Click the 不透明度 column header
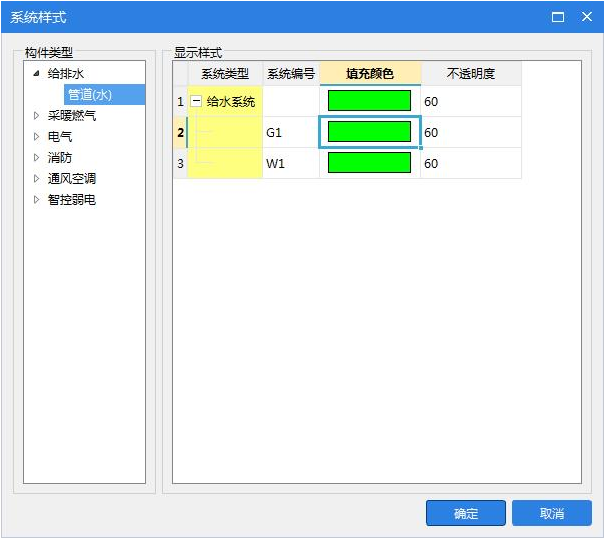Image resolution: width=605 pixels, height=539 pixels. click(470, 74)
